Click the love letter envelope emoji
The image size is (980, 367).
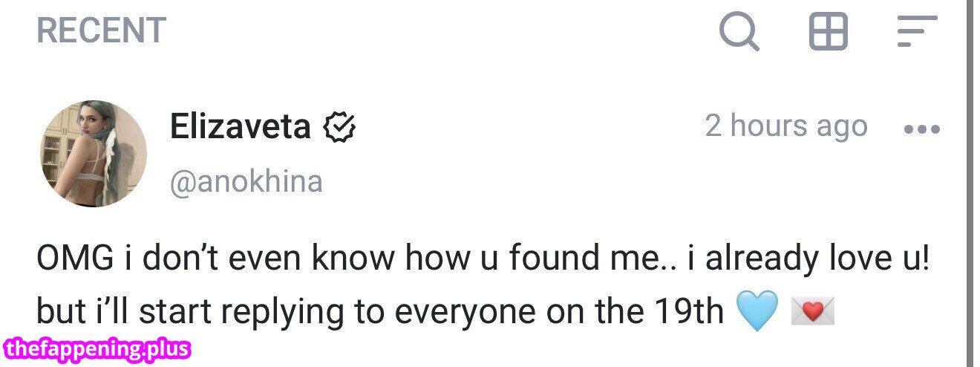click(x=814, y=311)
